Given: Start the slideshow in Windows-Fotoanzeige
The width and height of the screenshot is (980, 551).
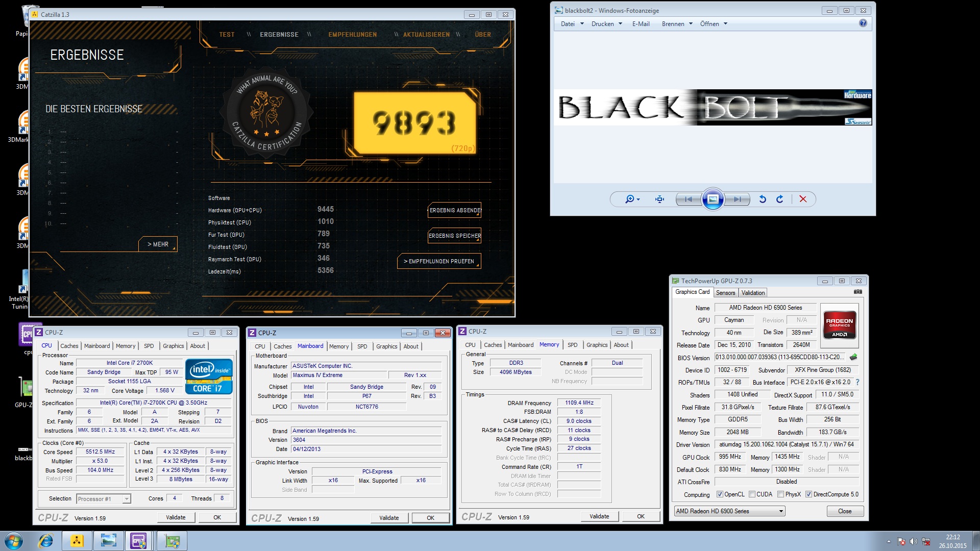Looking at the screenshot, I should click(x=713, y=199).
